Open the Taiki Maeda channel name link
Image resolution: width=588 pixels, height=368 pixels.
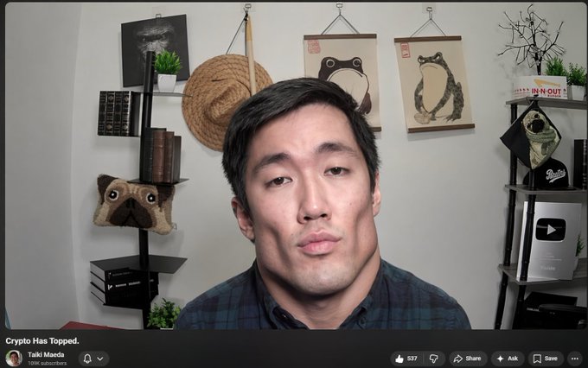tap(46, 354)
